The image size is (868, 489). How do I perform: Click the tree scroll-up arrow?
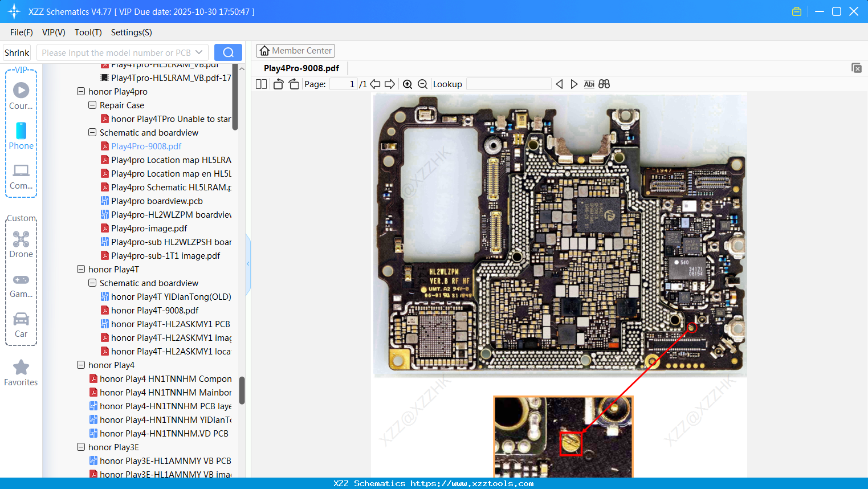click(242, 68)
